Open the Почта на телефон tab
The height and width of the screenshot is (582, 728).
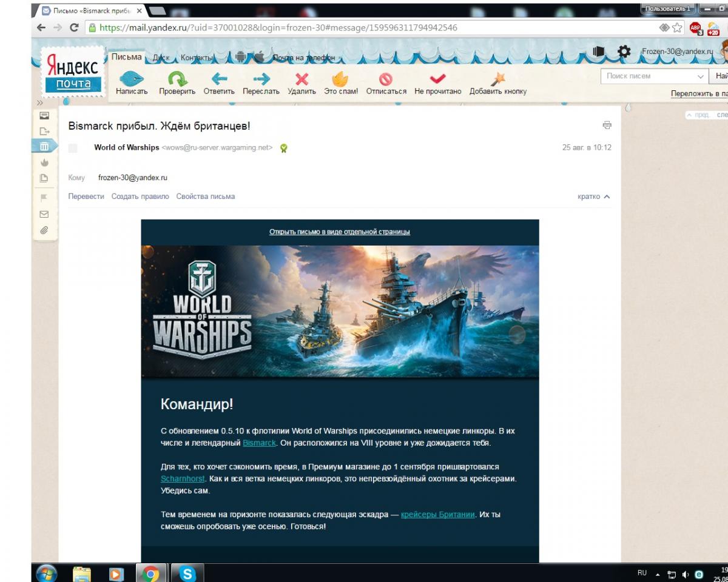coord(304,58)
